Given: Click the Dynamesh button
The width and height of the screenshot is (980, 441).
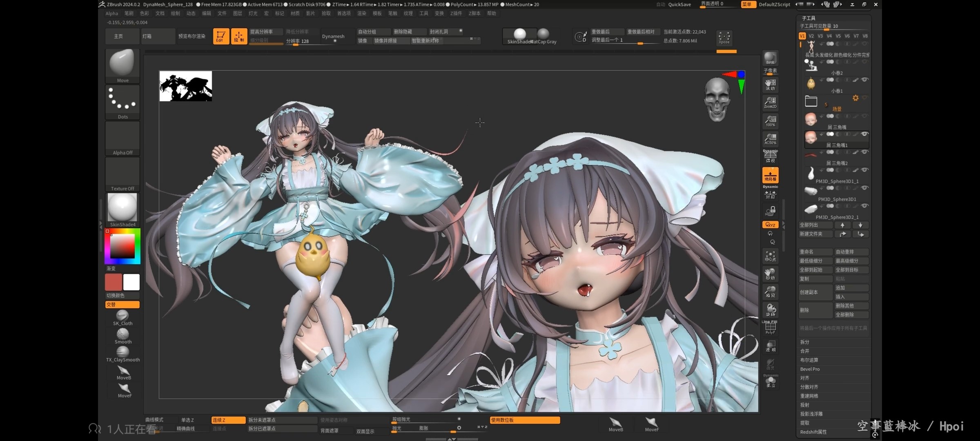Looking at the screenshot, I should point(333,36).
